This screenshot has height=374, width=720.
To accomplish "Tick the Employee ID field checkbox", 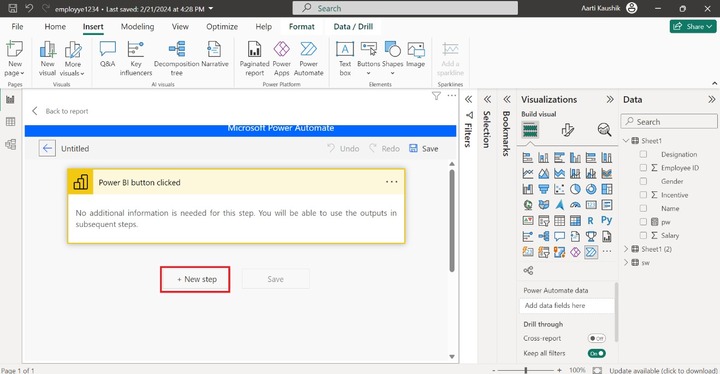I will pos(643,168).
